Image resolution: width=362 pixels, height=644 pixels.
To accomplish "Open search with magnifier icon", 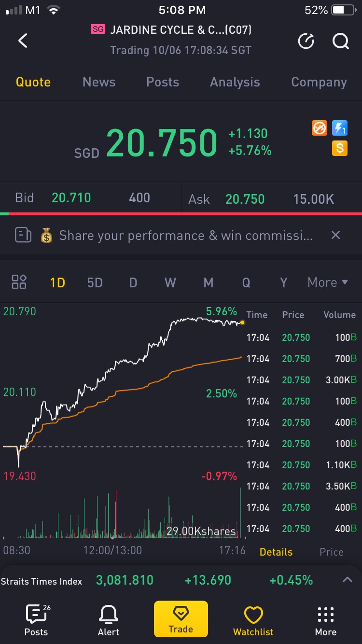I will click(x=341, y=42).
